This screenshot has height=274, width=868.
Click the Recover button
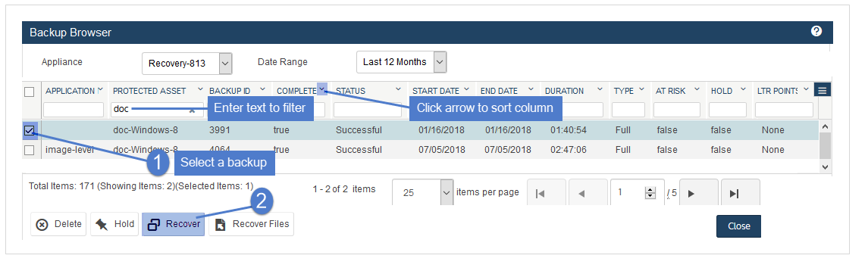click(174, 224)
